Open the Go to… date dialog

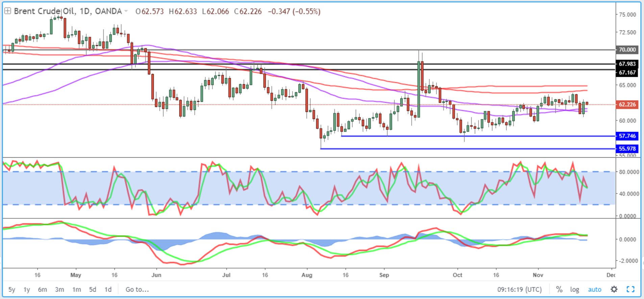pos(137,290)
